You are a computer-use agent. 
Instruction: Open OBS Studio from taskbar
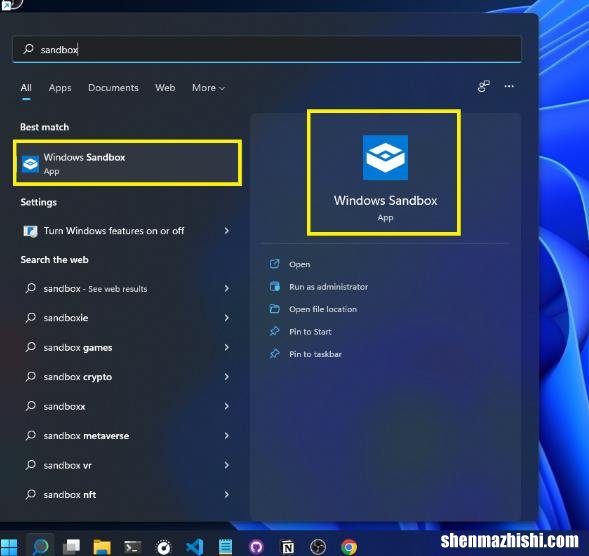318,547
